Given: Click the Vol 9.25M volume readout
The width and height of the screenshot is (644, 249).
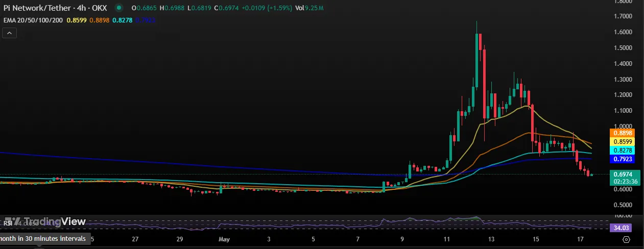Looking at the screenshot, I should point(309,8).
